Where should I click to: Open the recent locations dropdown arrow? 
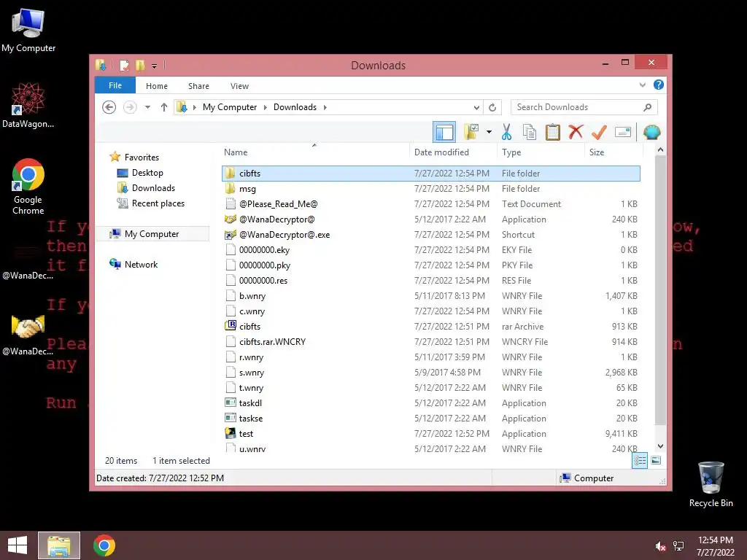pos(147,107)
